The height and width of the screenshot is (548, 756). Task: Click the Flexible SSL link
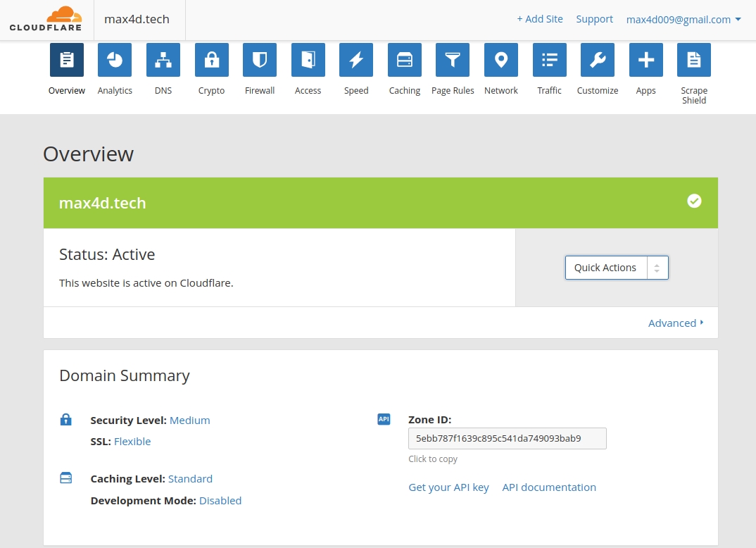(x=132, y=442)
